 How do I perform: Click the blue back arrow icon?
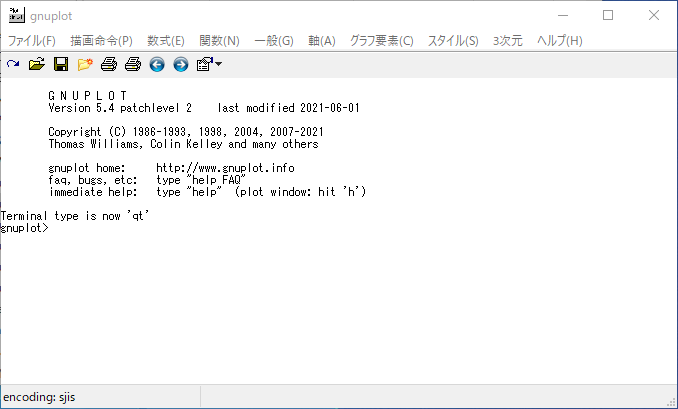click(157, 64)
